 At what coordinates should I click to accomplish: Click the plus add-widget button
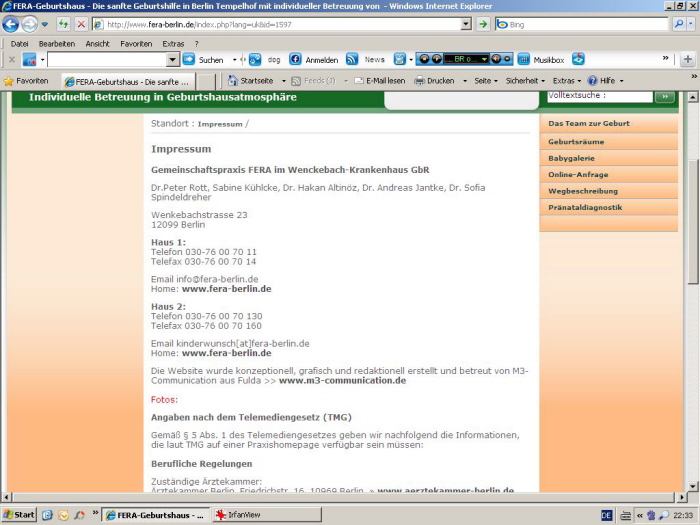tap(688, 59)
